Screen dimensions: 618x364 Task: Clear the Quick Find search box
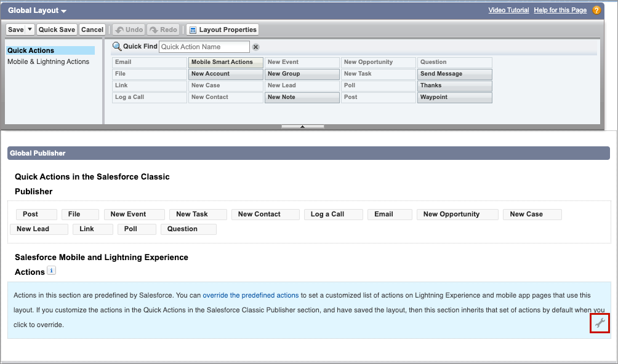coord(256,47)
